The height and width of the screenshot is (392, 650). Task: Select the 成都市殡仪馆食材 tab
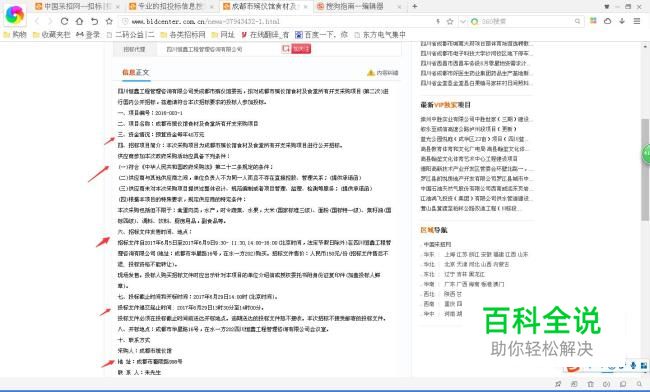point(265,6)
